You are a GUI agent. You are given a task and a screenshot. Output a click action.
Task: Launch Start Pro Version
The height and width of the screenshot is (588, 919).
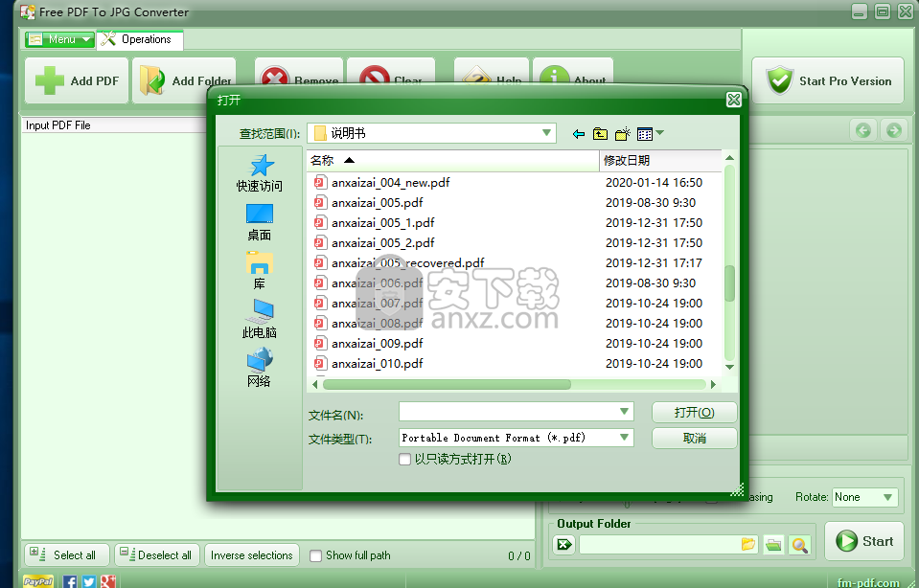[828, 80]
